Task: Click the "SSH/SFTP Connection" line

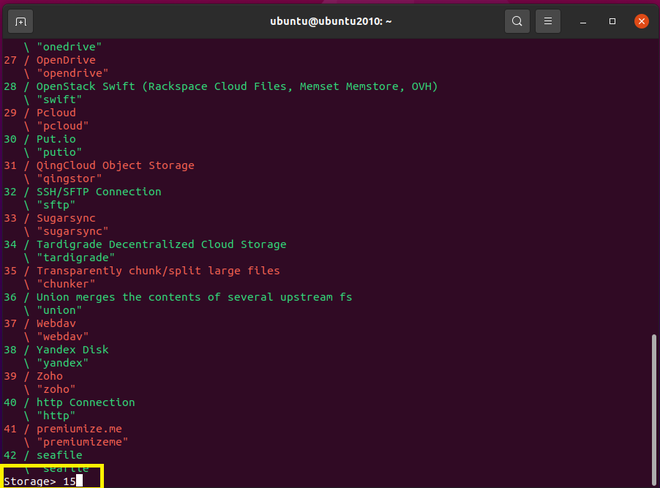Action: pyautogui.click(x=98, y=192)
